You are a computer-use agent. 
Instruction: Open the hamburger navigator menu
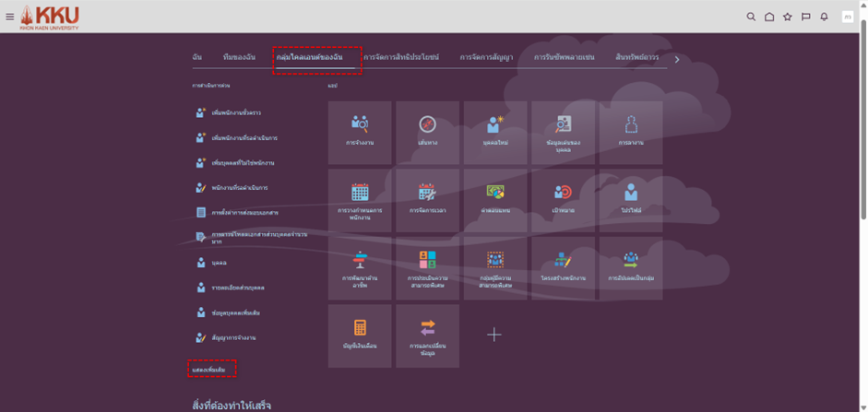[x=10, y=17]
